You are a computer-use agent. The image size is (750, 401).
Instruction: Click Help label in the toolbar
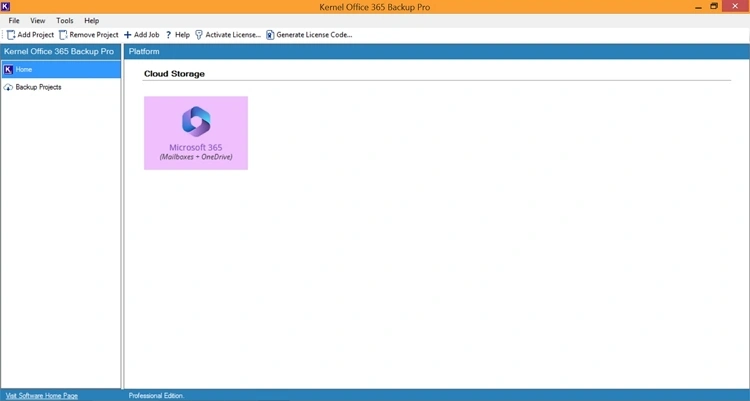coord(182,35)
